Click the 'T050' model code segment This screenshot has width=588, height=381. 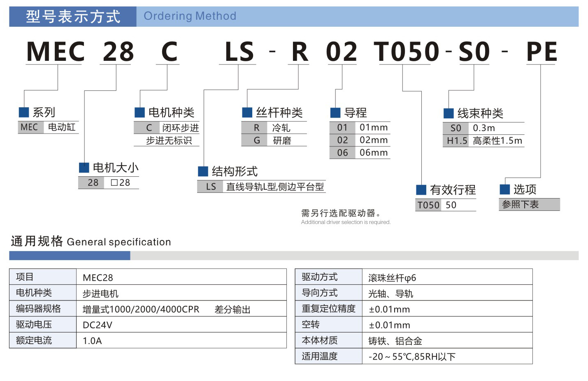[x=407, y=52]
